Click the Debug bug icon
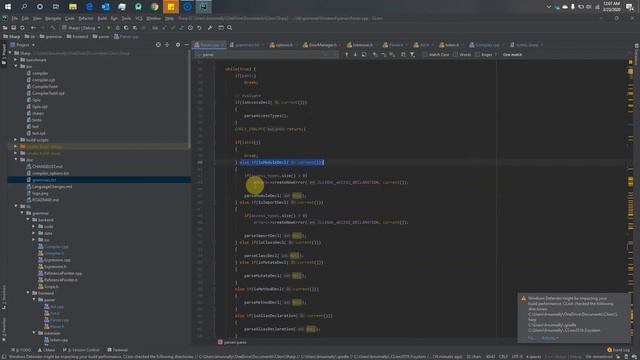The width and height of the screenshot is (640, 360). [118, 28]
